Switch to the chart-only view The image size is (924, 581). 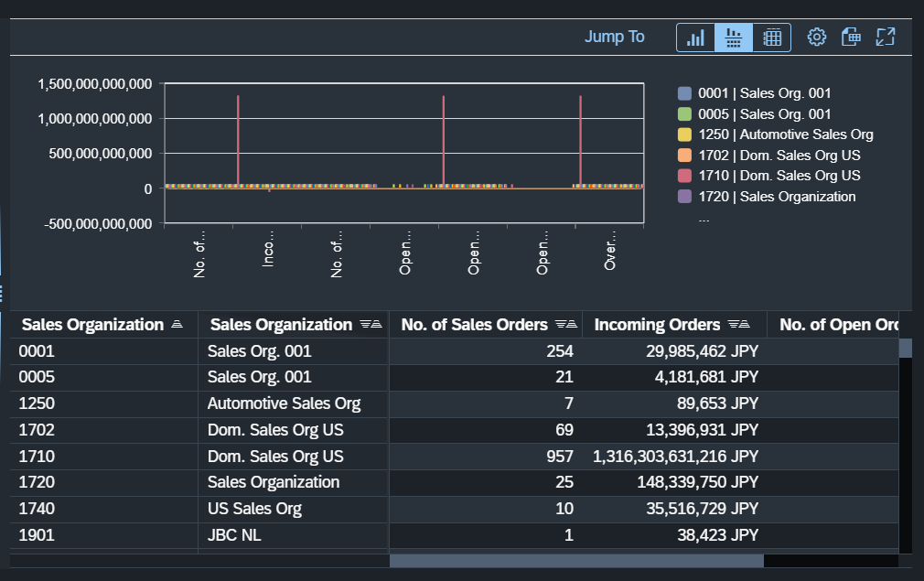pos(695,37)
